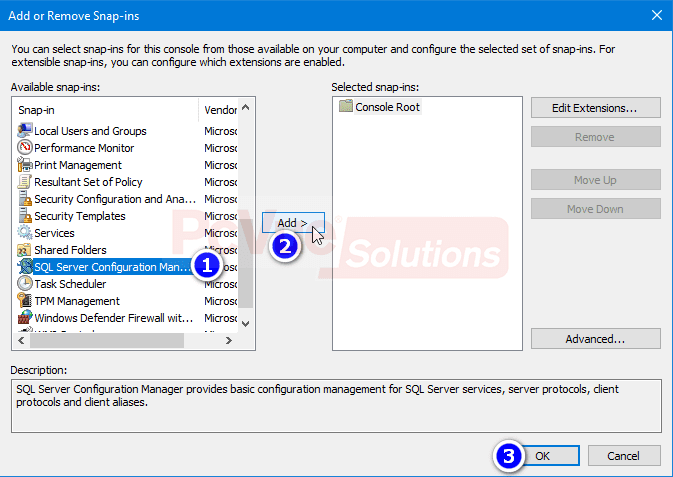Select Performance Monitor in the snap-in list
The height and width of the screenshot is (477, 673).
coord(84,148)
